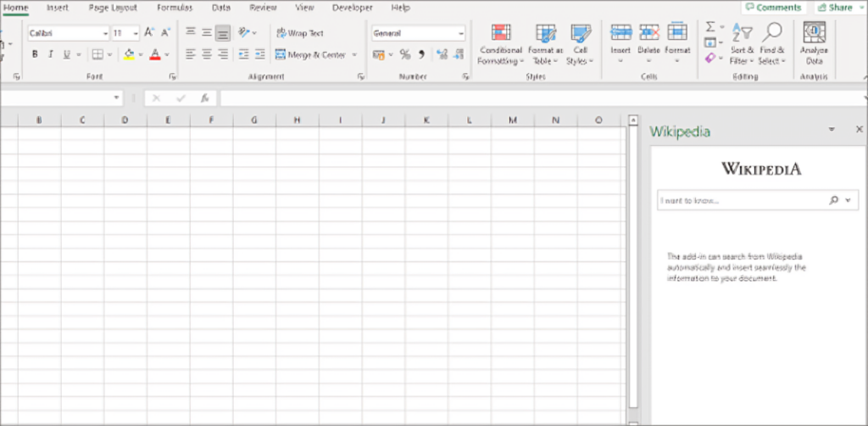The image size is (868, 426).
Task: Pick the font color red swatch
Action: pyautogui.click(x=155, y=54)
